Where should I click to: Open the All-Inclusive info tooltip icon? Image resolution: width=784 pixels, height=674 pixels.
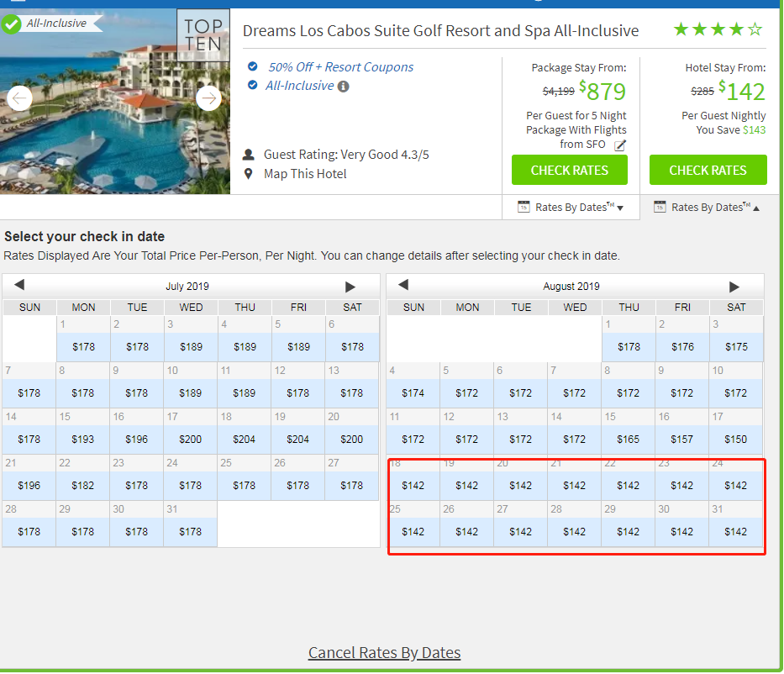343,87
